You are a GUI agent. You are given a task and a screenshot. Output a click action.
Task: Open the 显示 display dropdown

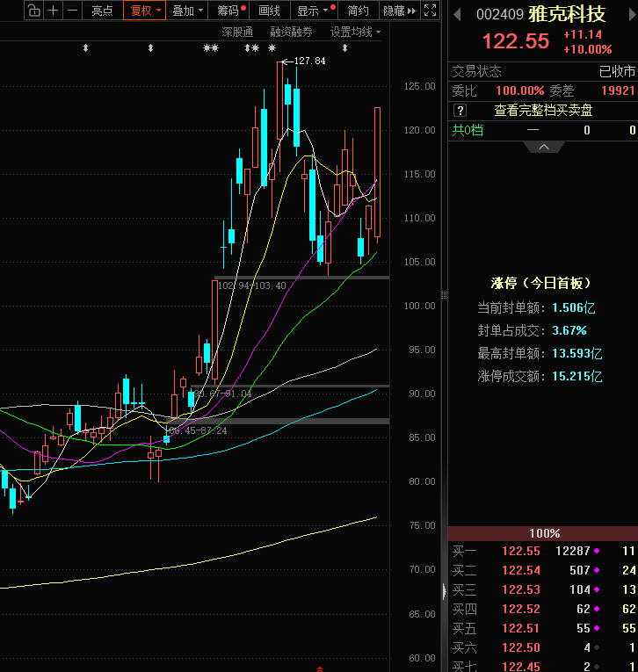(314, 11)
